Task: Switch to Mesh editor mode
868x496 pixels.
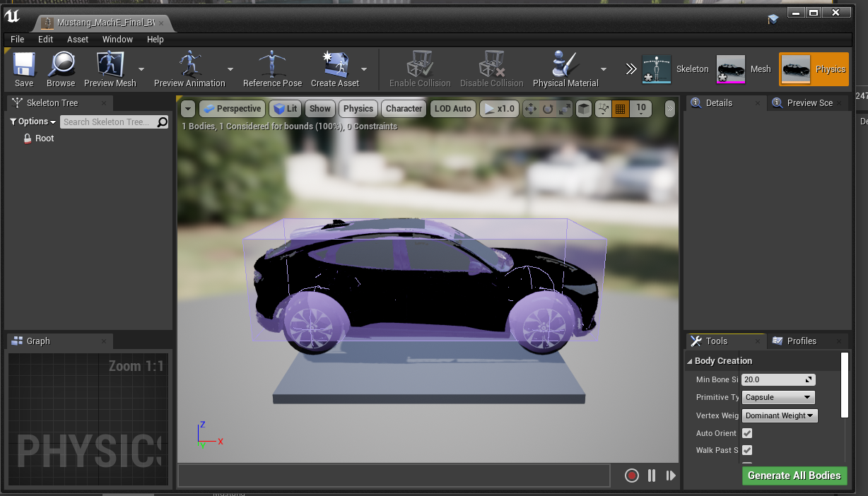Action: (744, 69)
